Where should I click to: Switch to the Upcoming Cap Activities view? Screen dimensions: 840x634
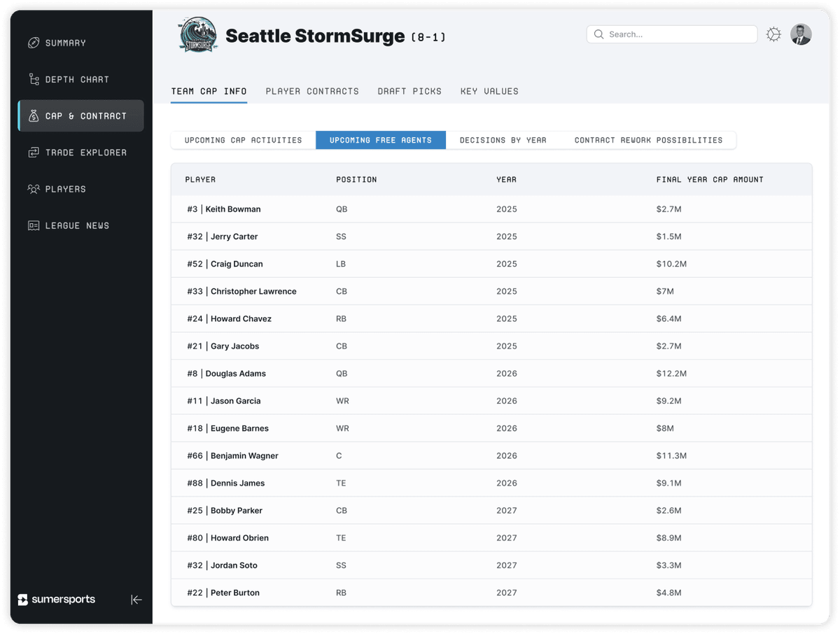(242, 140)
